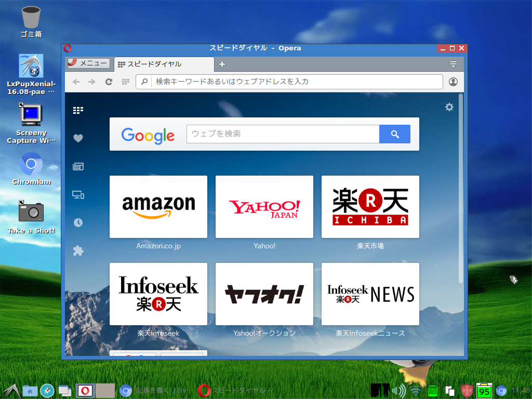Click the battery 95 indicator in tray

484,391
